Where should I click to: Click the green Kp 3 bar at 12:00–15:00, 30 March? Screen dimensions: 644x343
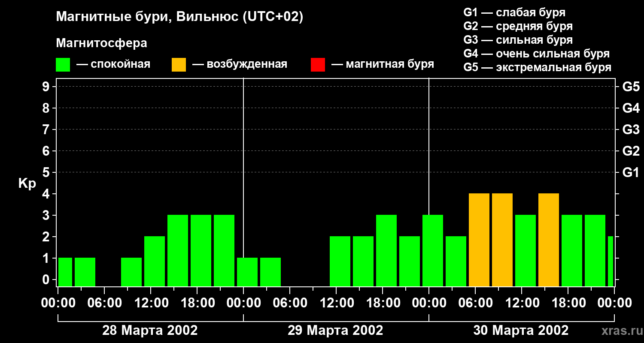coord(526,251)
